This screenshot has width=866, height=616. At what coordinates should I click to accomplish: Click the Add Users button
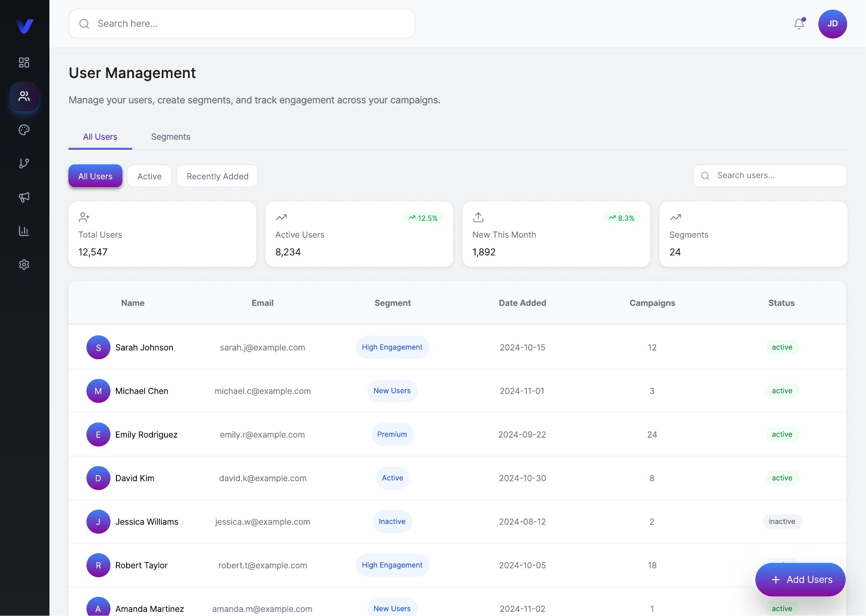click(800, 580)
